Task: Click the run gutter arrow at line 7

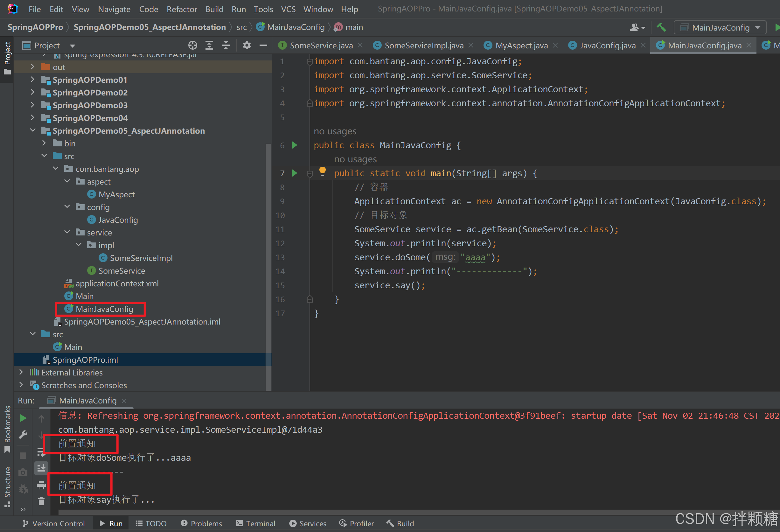Action: 295,173
